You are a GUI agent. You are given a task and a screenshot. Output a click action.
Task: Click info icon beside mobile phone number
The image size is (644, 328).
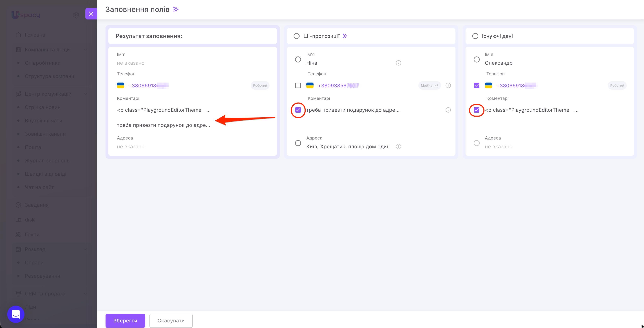pyautogui.click(x=448, y=86)
